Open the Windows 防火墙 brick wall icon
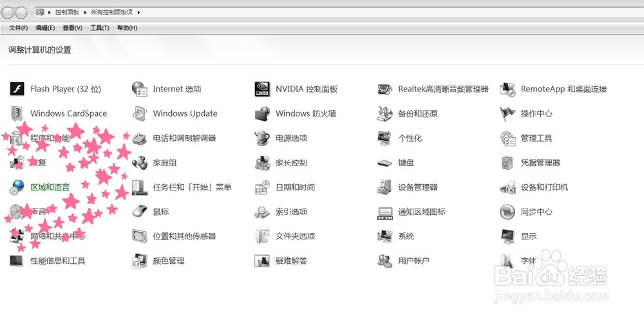 pyautogui.click(x=263, y=113)
